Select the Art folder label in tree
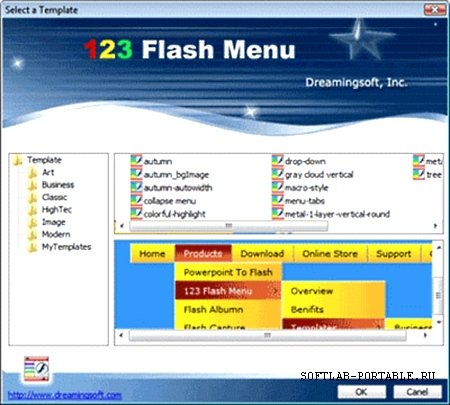 point(48,172)
